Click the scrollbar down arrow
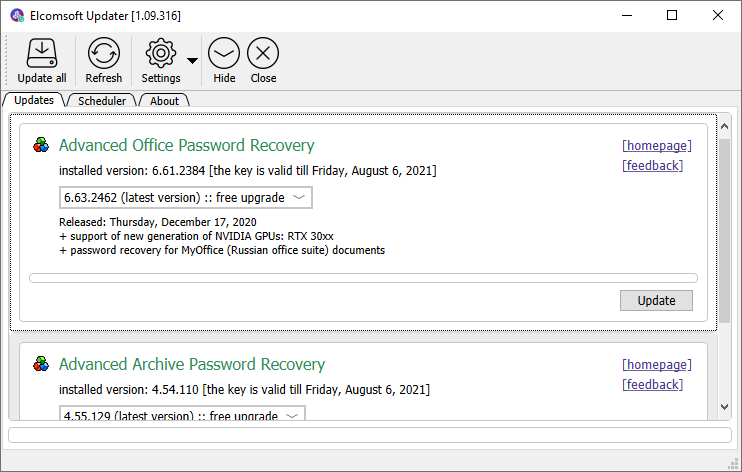 pyautogui.click(x=724, y=407)
